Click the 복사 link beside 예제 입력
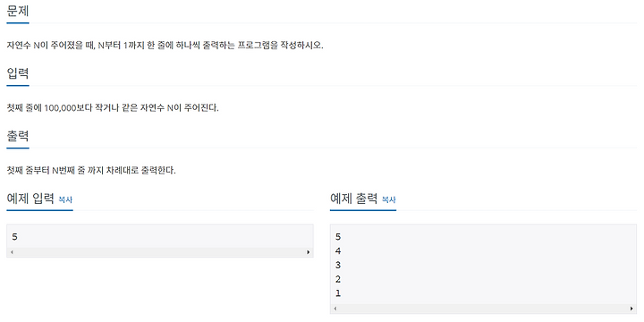The image size is (644, 322). [x=65, y=199]
